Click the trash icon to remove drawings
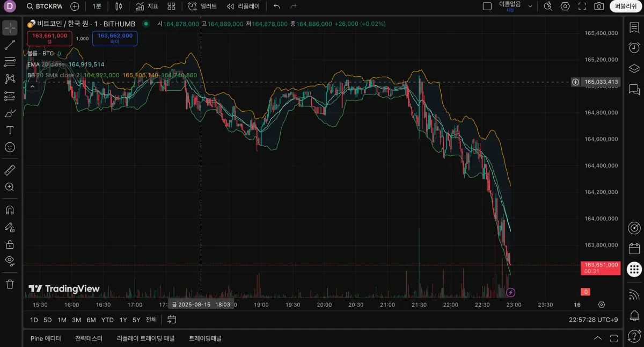The width and height of the screenshot is (644, 347). click(10, 284)
